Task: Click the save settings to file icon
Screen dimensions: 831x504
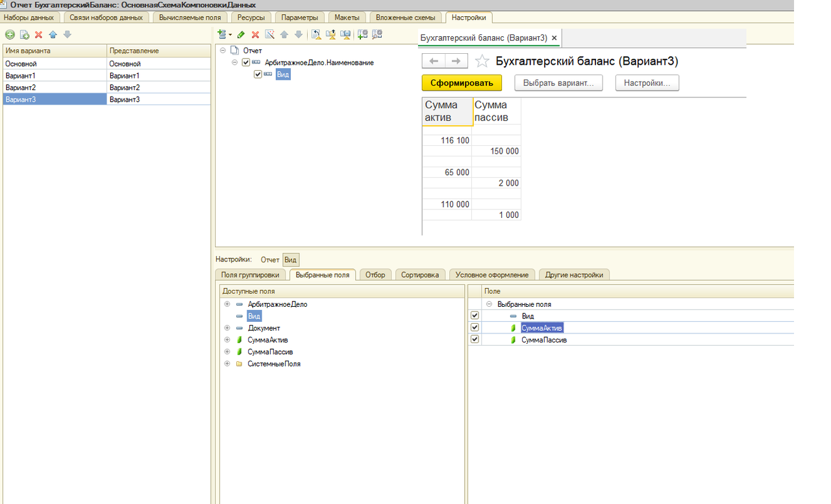Action: click(x=345, y=34)
